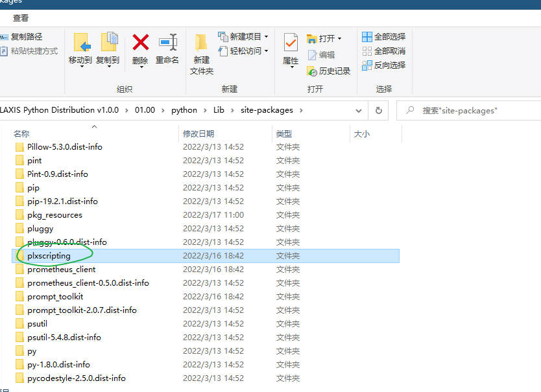Sort by Size (大小) column header
Image resolution: width=541 pixels, height=392 pixels.
(361, 133)
